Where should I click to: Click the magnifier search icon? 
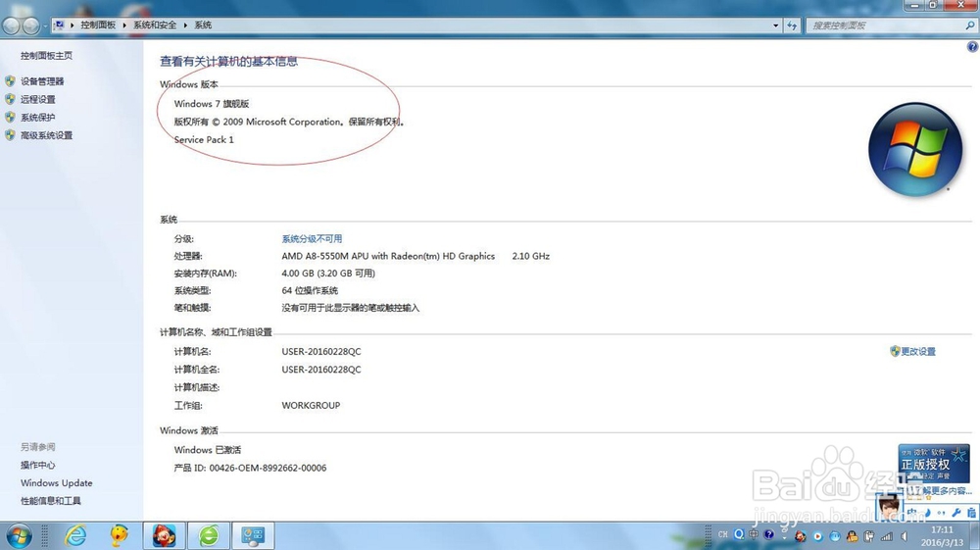[x=970, y=25]
